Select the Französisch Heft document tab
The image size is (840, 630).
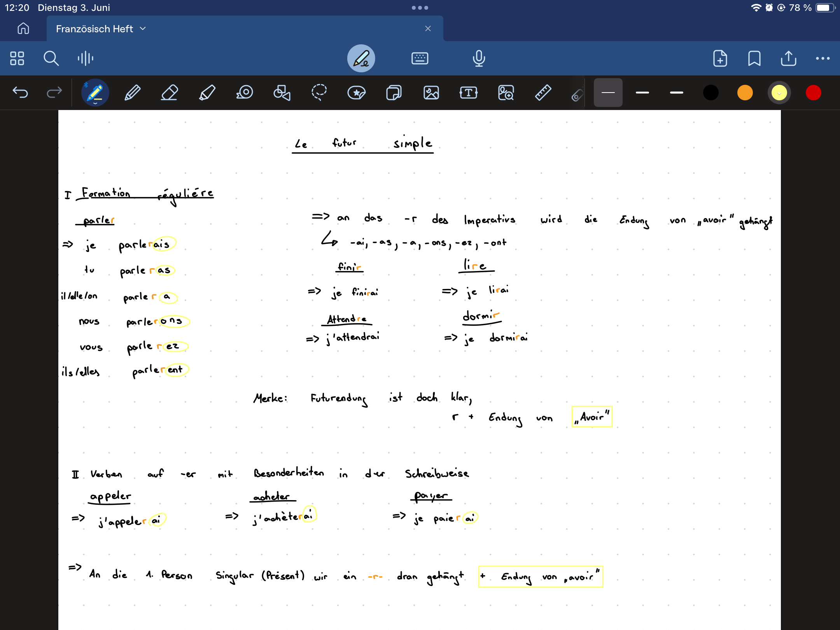coord(245,28)
